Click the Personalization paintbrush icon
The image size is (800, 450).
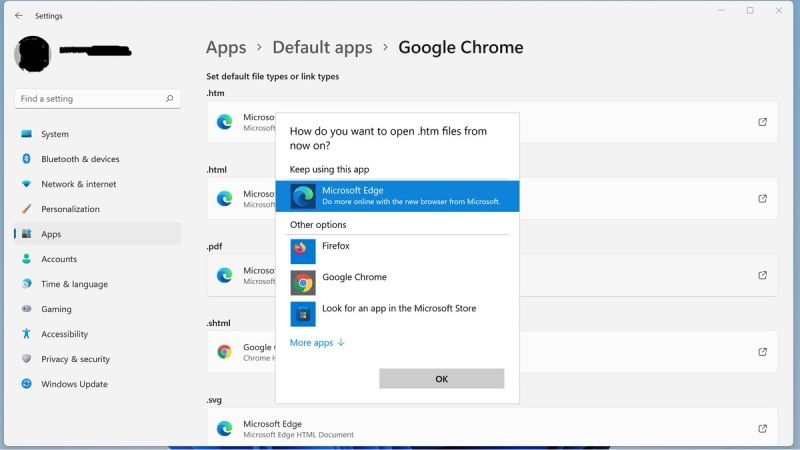[27, 209]
